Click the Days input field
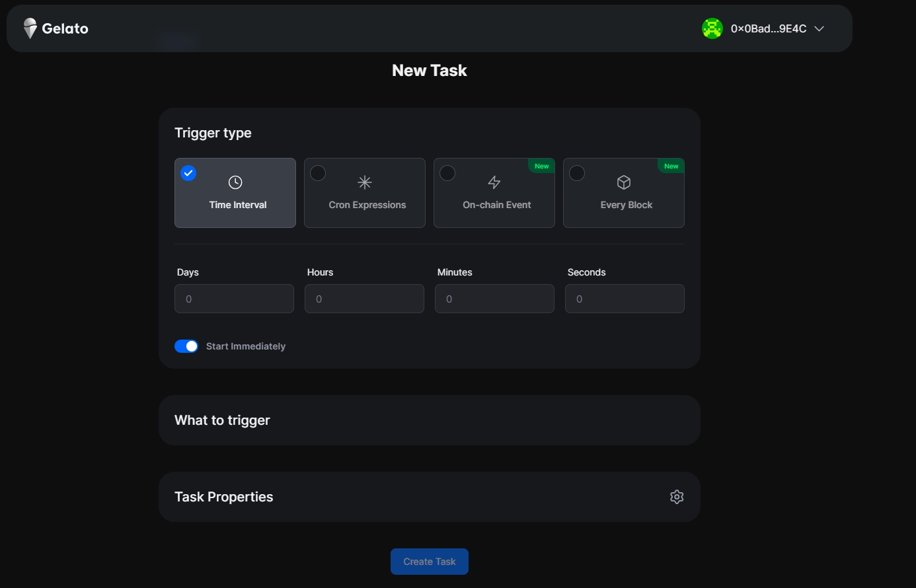The width and height of the screenshot is (916, 588). tap(234, 299)
